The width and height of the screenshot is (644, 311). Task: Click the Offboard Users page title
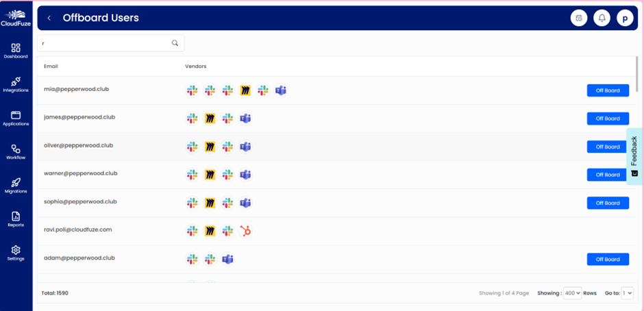tap(101, 18)
